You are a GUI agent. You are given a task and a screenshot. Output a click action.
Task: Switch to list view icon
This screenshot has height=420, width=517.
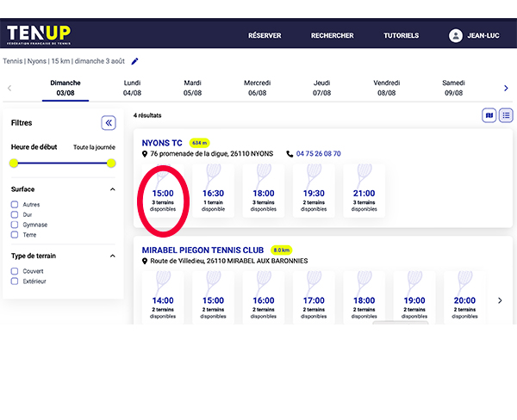pos(506,115)
